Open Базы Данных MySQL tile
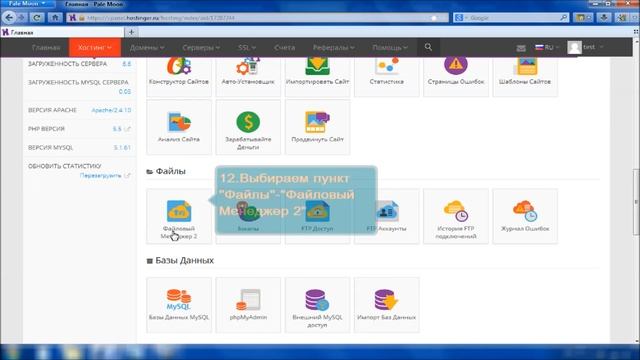640x360 pixels. tap(179, 305)
